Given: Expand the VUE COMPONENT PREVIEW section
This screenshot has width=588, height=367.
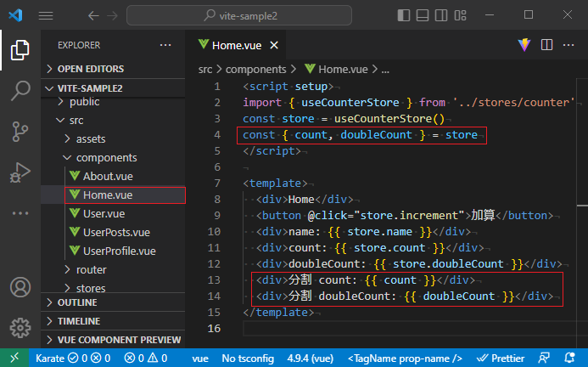Looking at the screenshot, I should [113, 340].
